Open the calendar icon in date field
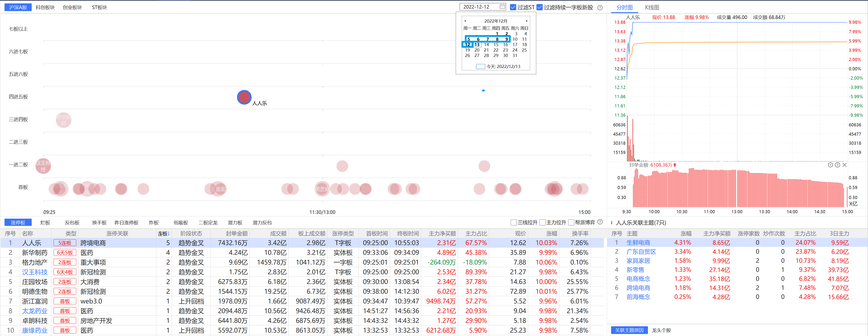The image size is (868, 336). point(502,7)
